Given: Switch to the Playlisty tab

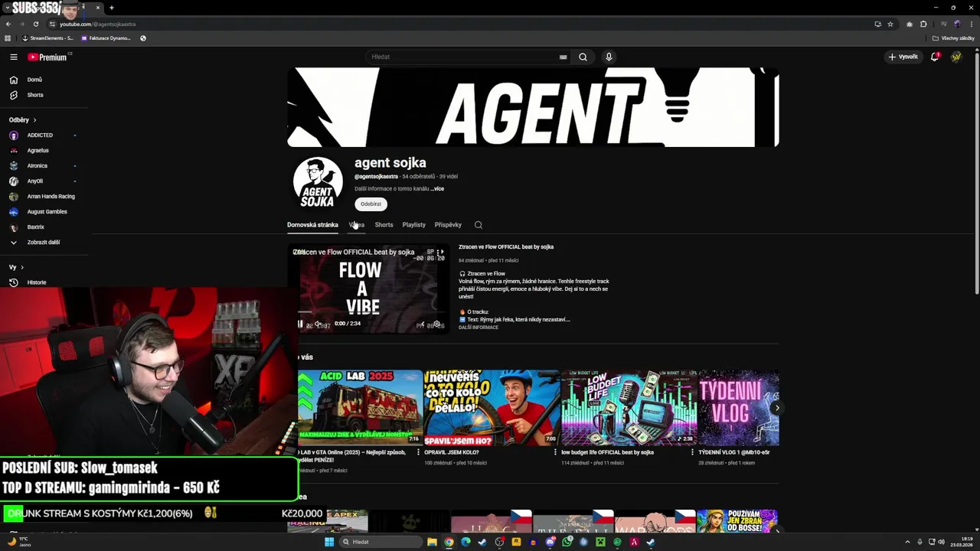Looking at the screenshot, I should click(x=413, y=225).
